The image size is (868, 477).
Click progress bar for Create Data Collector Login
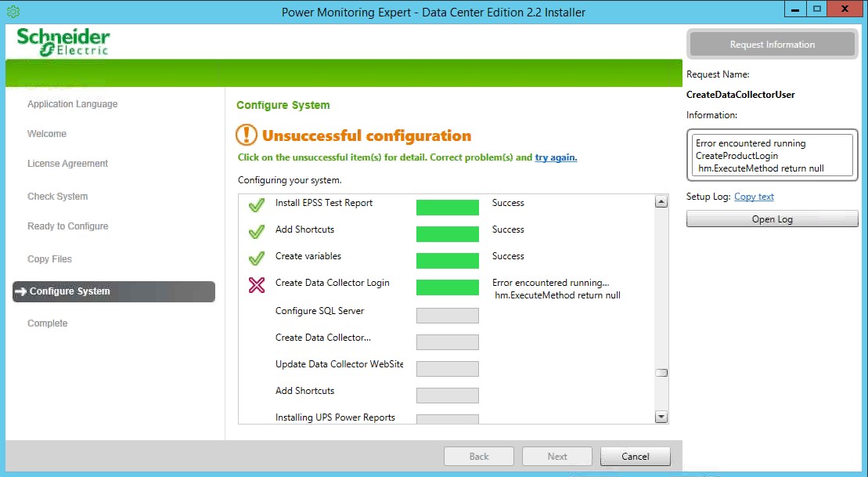447,287
